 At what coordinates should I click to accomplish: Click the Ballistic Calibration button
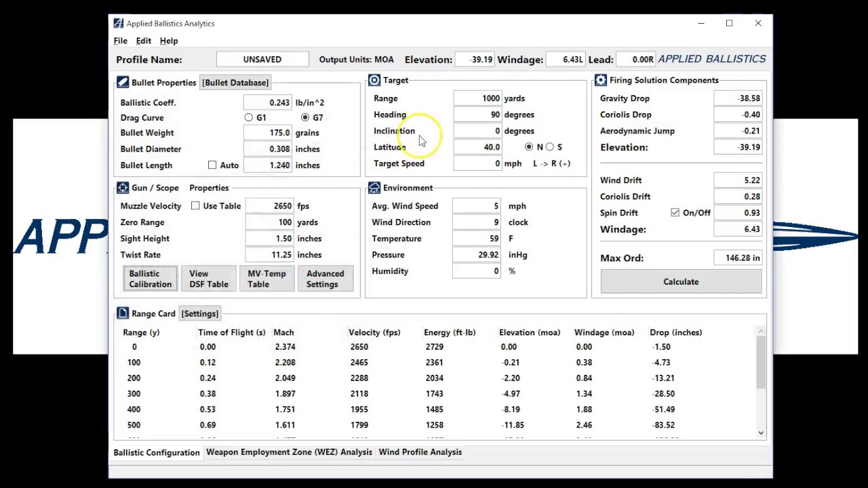(x=151, y=279)
